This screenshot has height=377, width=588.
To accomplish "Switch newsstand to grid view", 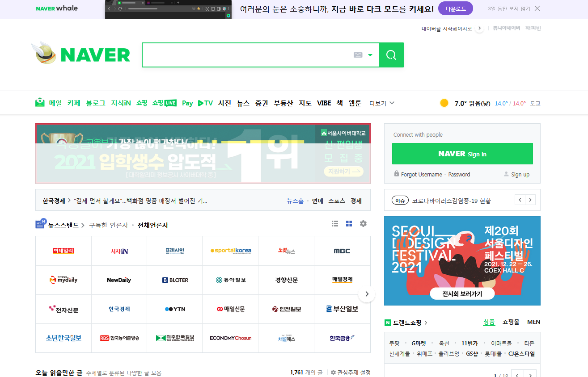I will pyautogui.click(x=349, y=224).
